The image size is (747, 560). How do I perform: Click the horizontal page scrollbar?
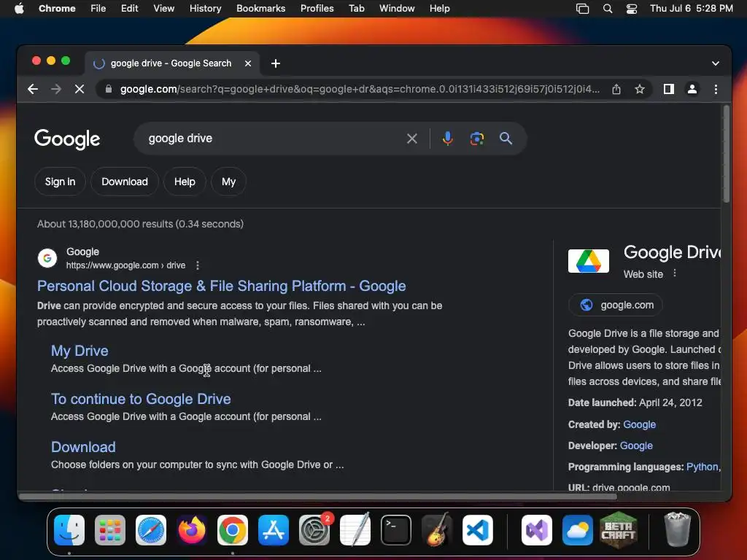pyautogui.click(x=318, y=497)
